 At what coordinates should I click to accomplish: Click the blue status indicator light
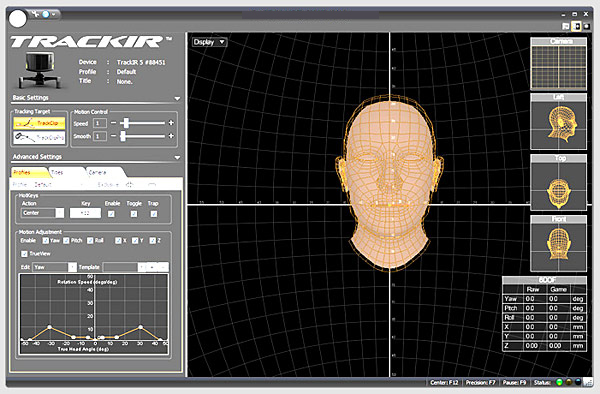578,382
